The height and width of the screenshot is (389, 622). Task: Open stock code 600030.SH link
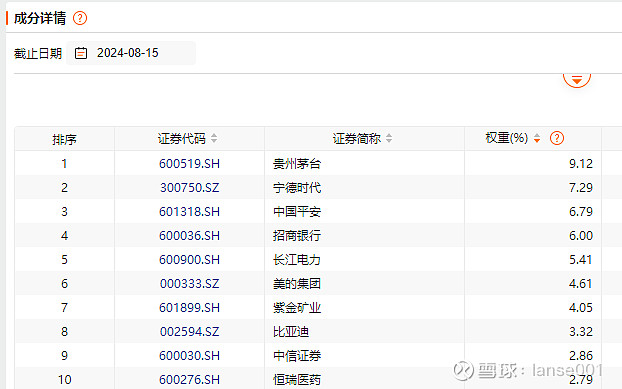coord(189,356)
